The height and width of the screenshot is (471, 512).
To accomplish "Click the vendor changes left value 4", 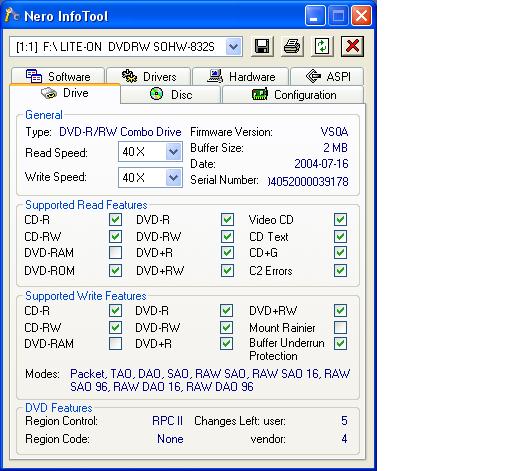I will coord(344,439).
